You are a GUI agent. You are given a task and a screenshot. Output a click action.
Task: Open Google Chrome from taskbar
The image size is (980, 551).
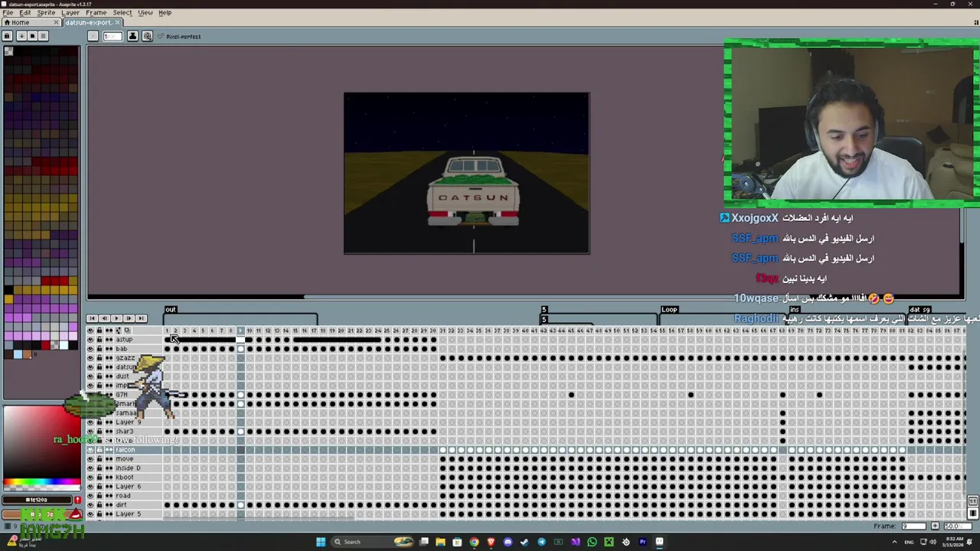[x=474, y=542]
